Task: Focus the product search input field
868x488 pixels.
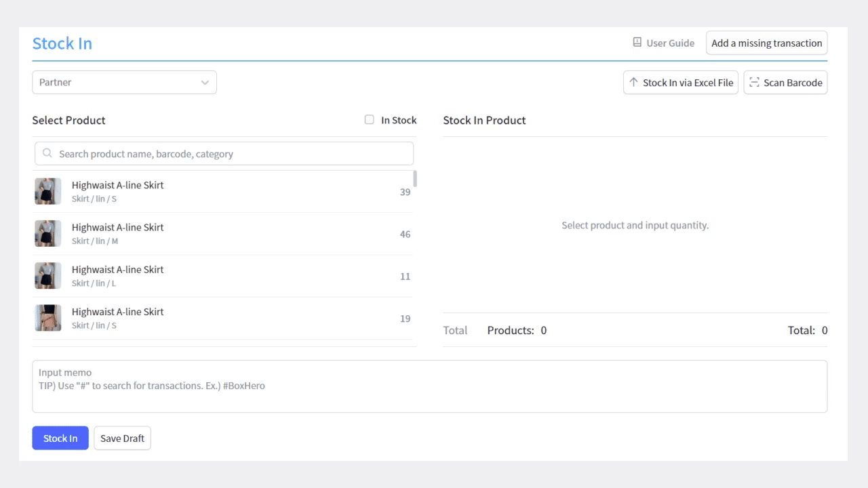Action: [231, 154]
